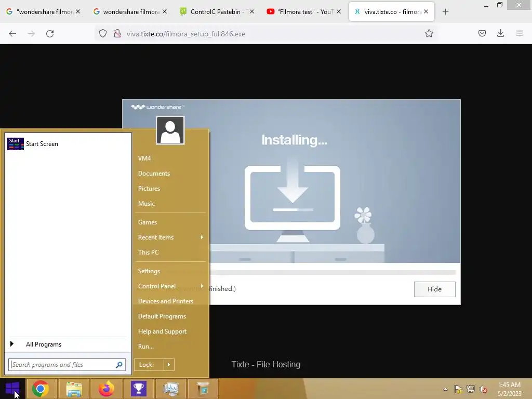
Task: Open the Firefox downloads panel
Action: [x=500, y=34]
